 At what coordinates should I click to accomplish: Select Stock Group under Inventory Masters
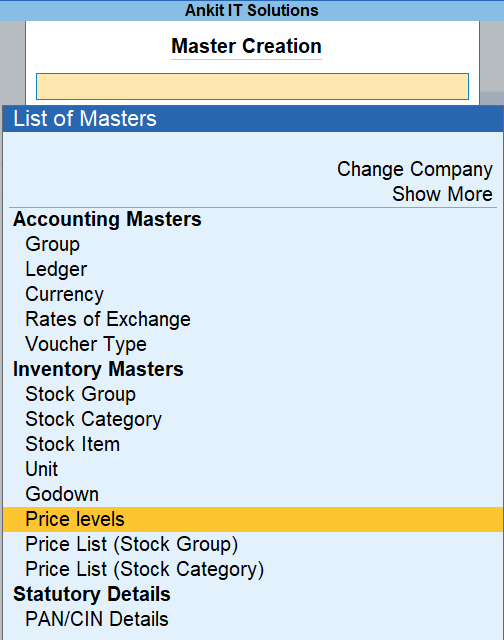tap(80, 394)
